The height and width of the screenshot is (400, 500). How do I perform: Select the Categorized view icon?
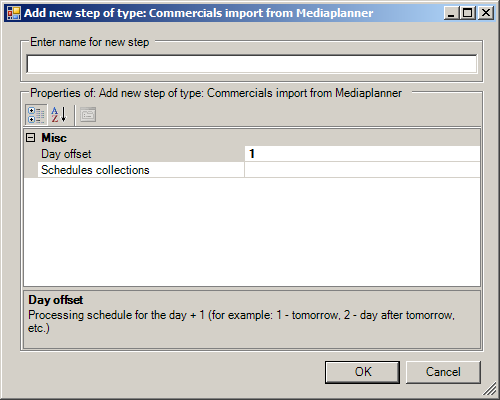[x=36, y=115]
